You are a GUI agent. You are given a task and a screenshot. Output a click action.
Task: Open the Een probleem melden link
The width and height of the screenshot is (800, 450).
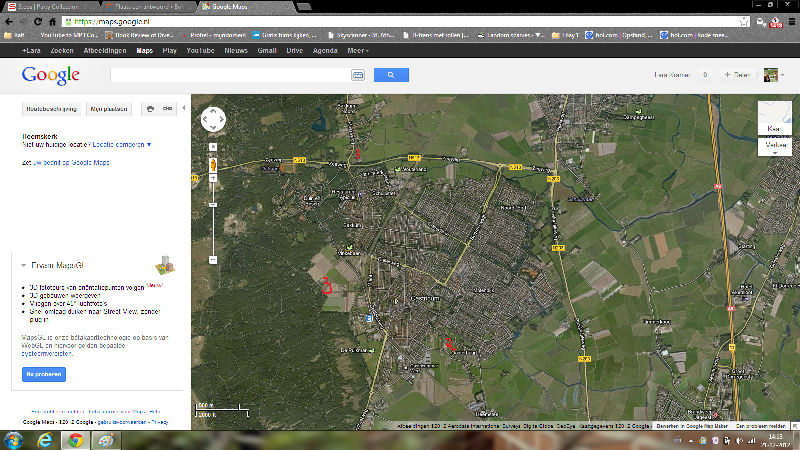[761, 426]
